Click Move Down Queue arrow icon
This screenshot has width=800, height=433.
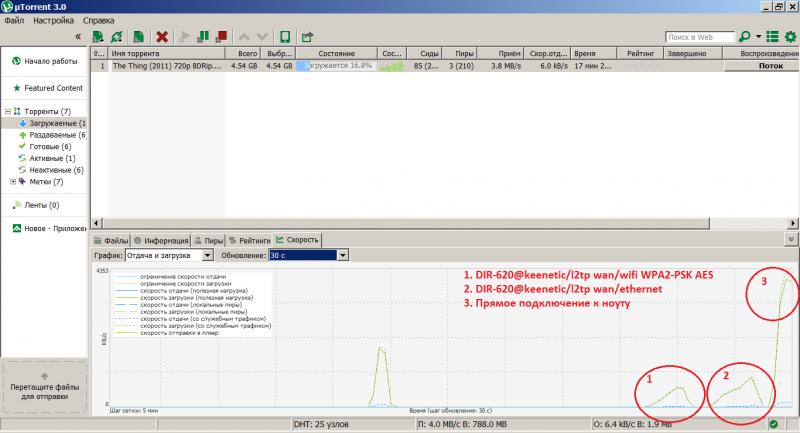click(262, 37)
